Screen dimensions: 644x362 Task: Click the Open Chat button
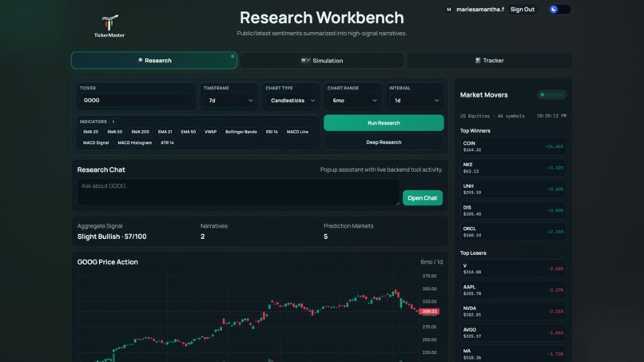(x=422, y=198)
